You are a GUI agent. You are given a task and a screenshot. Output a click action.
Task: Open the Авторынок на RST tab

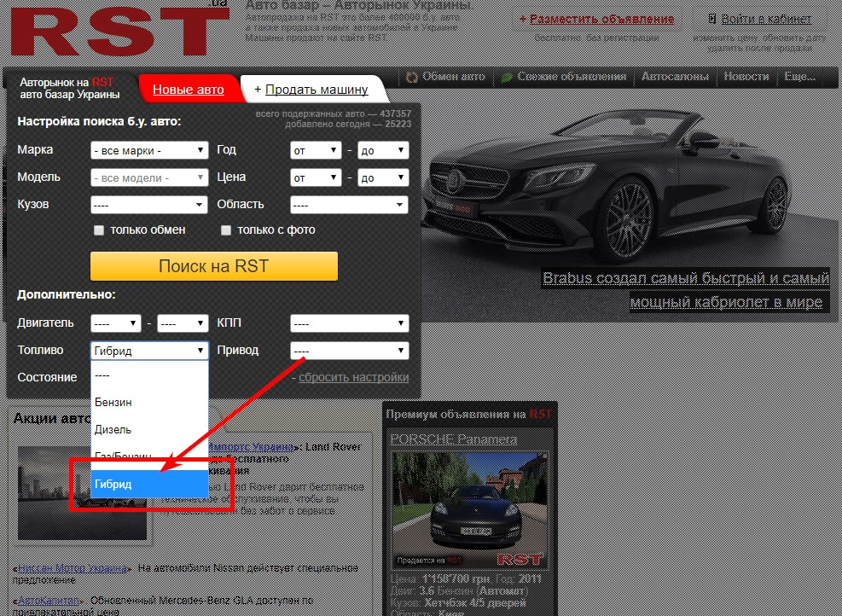70,88
